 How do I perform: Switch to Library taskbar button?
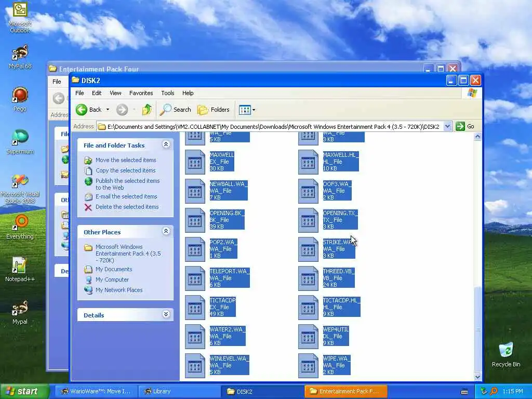179,392
